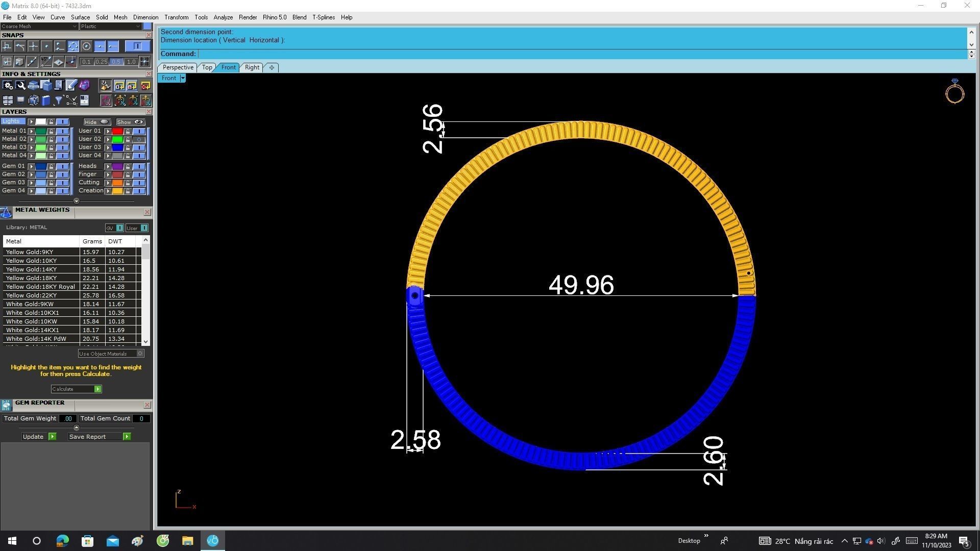Click the notepad with pencil icon
Screen dimensions: 980x551
71,86
